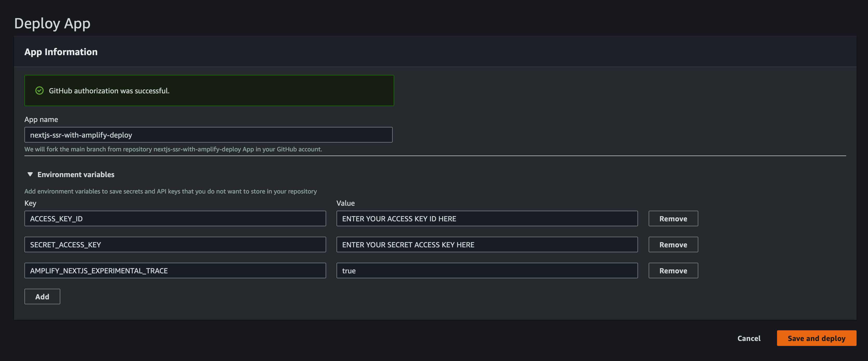Click the secret access key value field
The height and width of the screenshot is (361, 868).
click(486, 245)
